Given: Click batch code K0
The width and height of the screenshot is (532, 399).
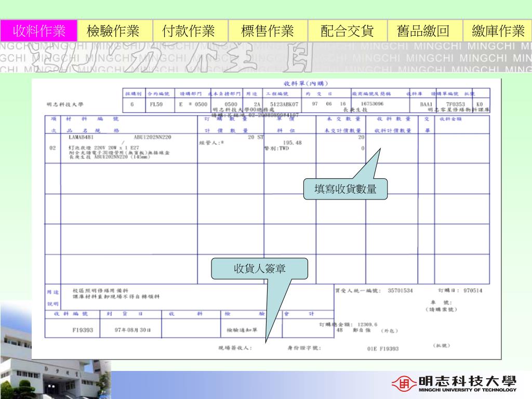Looking at the screenshot, I should coord(480,104).
